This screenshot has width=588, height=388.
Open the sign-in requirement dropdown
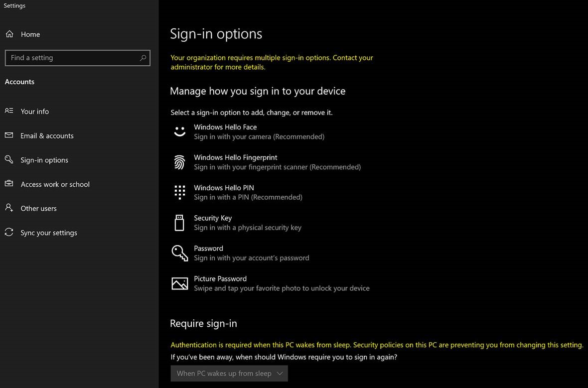tap(229, 373)
